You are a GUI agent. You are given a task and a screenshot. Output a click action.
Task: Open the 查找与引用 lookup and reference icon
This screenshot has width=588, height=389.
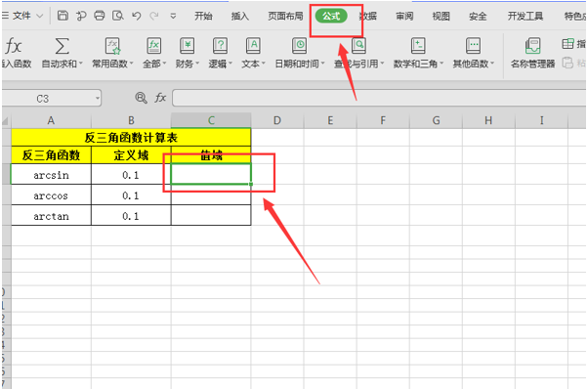pos(358,46)
